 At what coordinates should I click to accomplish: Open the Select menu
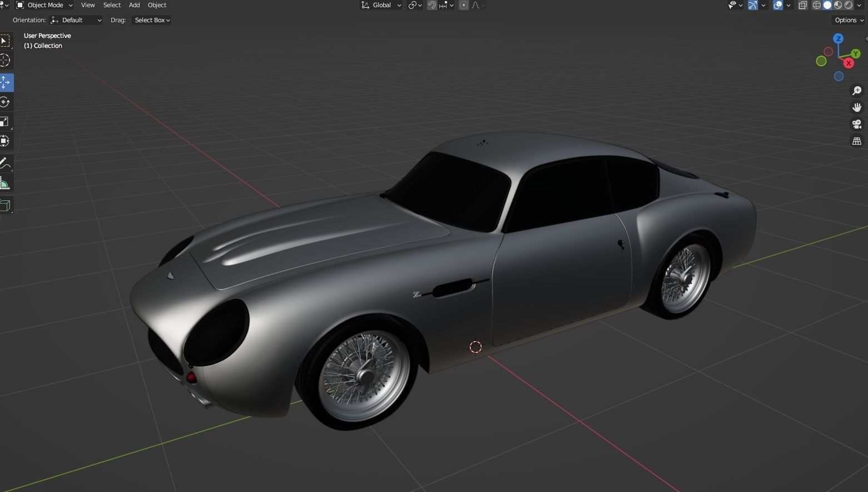point(112,5)
